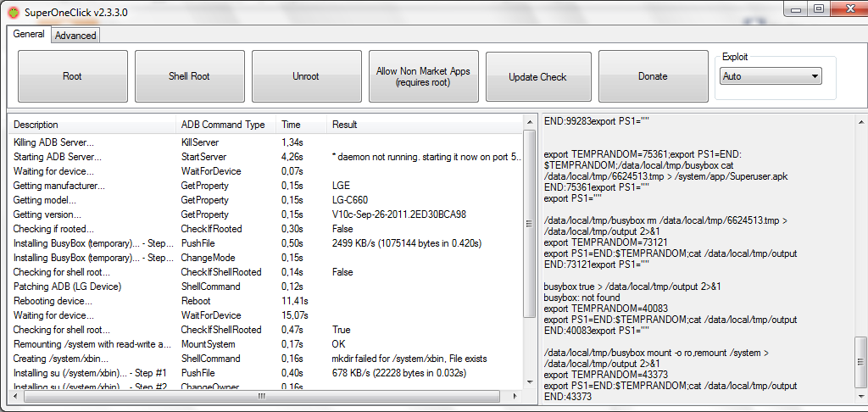The height and width of the screenshot is (412, 868).
Task: Select the Starting ADB Server row
Action: click(265, 157)
